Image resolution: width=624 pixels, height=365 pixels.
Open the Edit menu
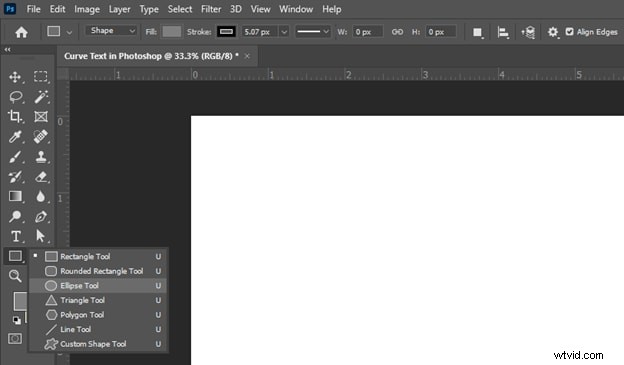pos(57,9)
